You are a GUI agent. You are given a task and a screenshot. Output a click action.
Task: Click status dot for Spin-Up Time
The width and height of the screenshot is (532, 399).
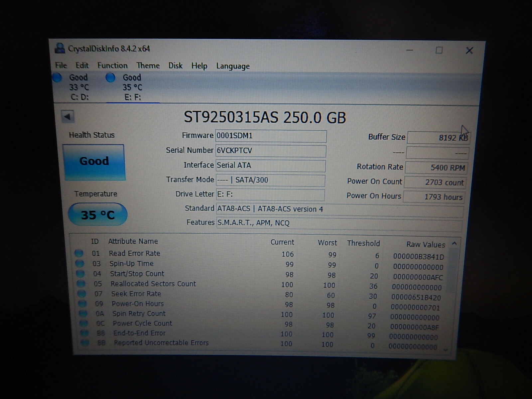(x=79, y=264)
